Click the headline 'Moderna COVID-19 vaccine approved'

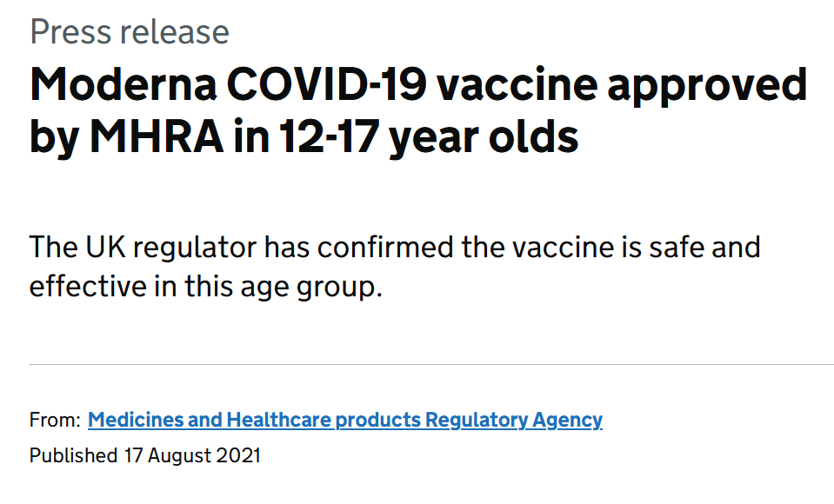coord(418,85)
